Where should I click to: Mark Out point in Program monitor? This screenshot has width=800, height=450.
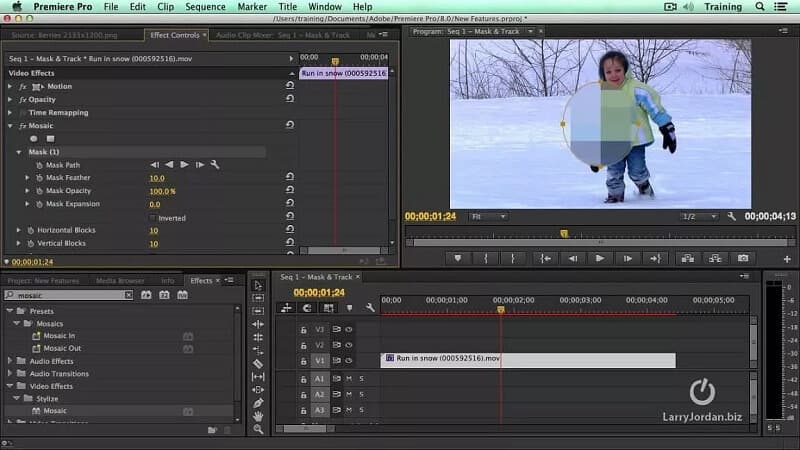point(513,259)
